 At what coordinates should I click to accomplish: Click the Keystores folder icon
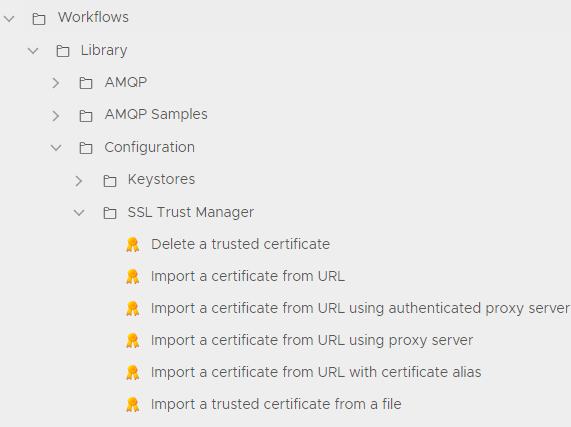110,180
